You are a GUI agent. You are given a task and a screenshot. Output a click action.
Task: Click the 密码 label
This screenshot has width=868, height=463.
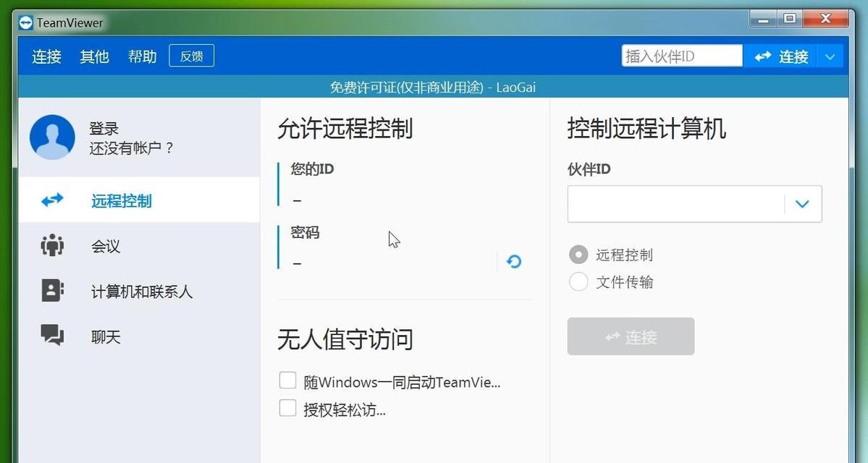[x=305, y=232]
